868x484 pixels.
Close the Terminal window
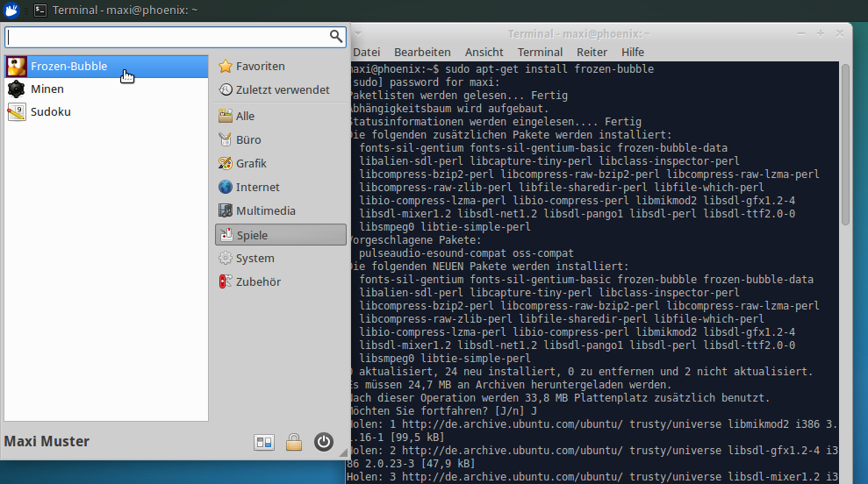click(840, 33)
